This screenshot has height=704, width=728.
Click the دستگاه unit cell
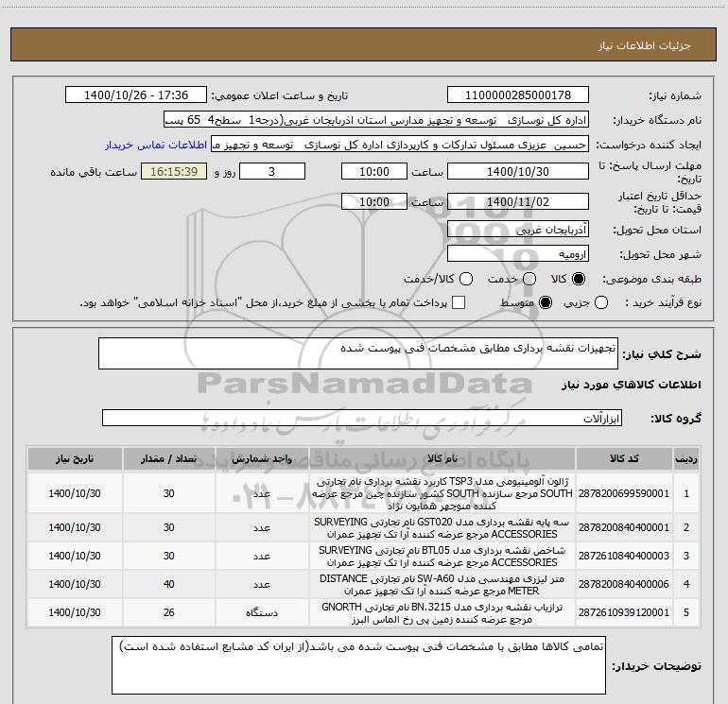click(262, 613)
